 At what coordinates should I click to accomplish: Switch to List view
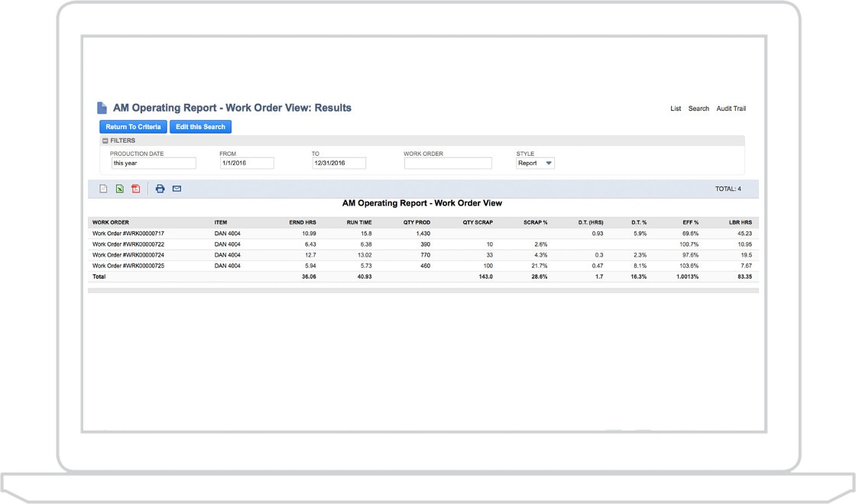click(x=675, y=108)
